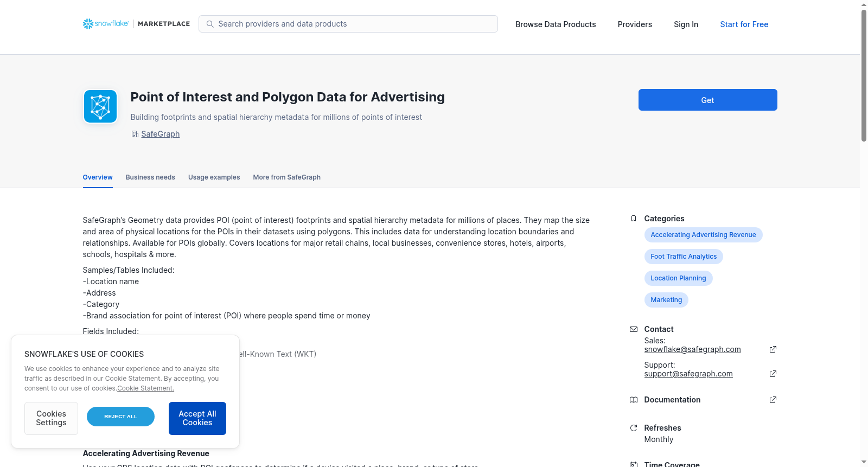Go to More from SafeGraph tab
The height and width of the screenshot is (467, 868).
pyautogui.click(x=286, y=177)
